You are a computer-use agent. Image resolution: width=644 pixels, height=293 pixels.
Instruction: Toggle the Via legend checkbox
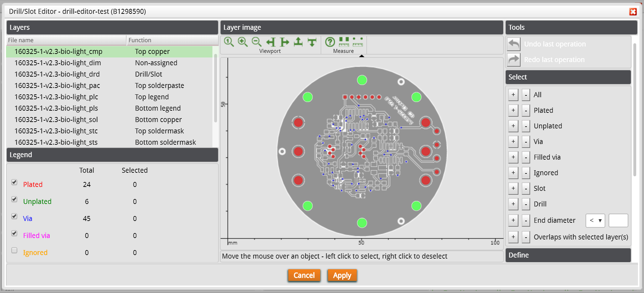(14, 216)
